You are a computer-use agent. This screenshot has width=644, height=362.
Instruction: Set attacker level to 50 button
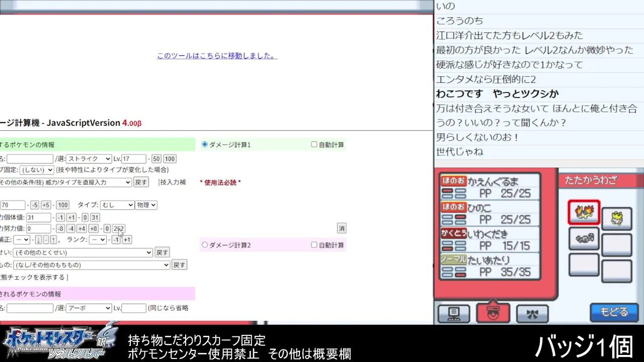[156, 159]
